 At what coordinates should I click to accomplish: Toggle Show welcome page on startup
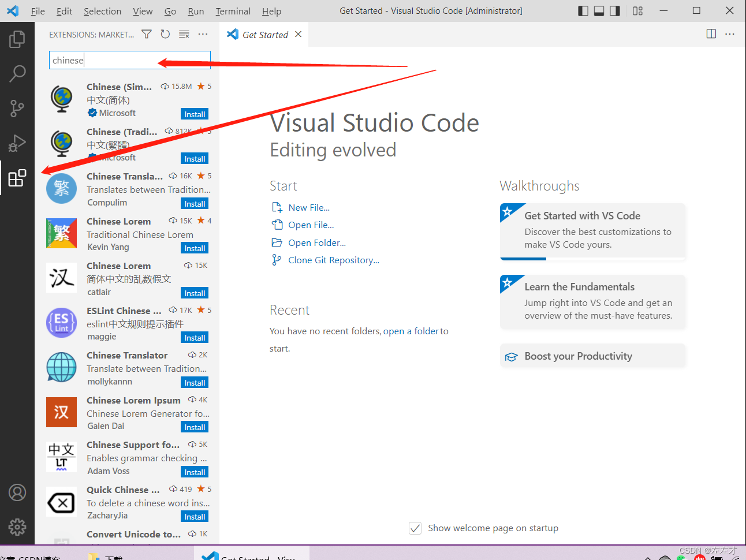[x=415, y=528]
